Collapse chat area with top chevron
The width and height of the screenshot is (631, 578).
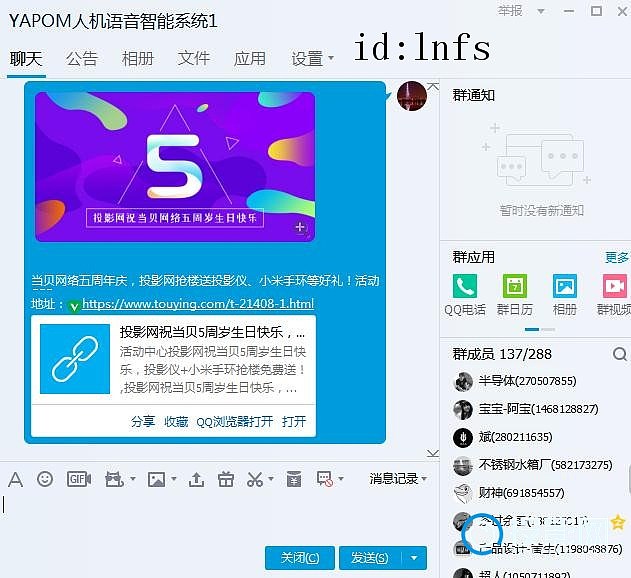[433, 86]
